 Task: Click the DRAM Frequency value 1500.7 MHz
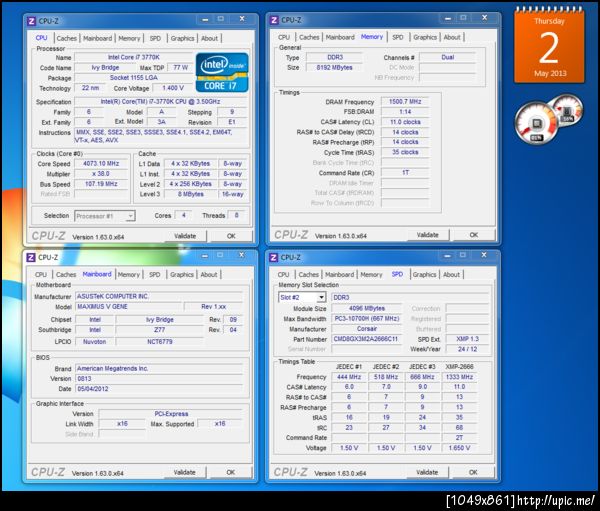[x=405, y=102]
